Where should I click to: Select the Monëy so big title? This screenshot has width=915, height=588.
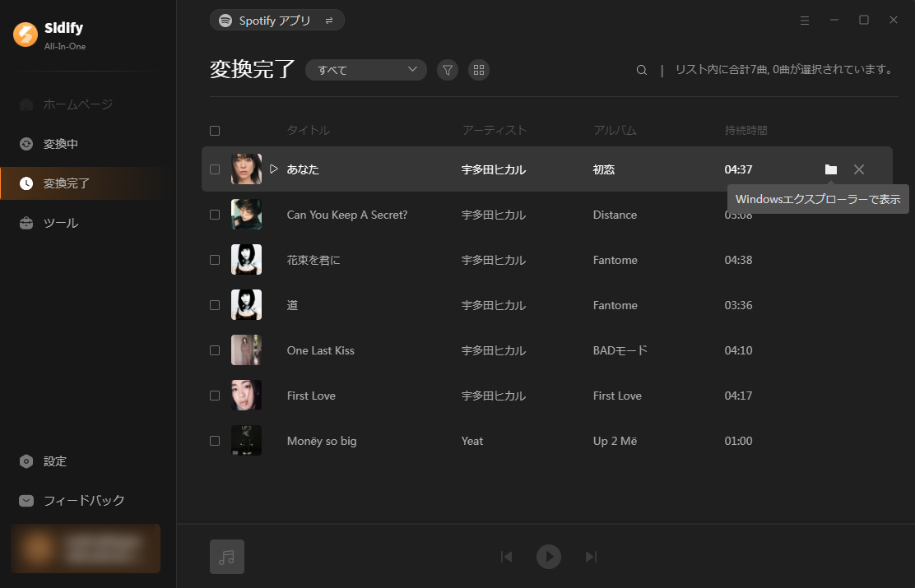(x=322, y=441)
